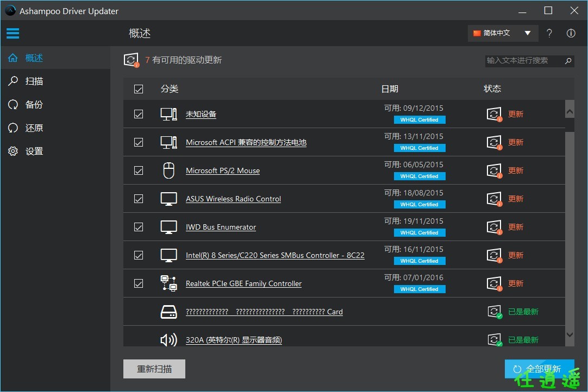Viewport: 588px width, 392px height.
Task: Open the 扫描 scan section
Action: click(x=55, y=81)
